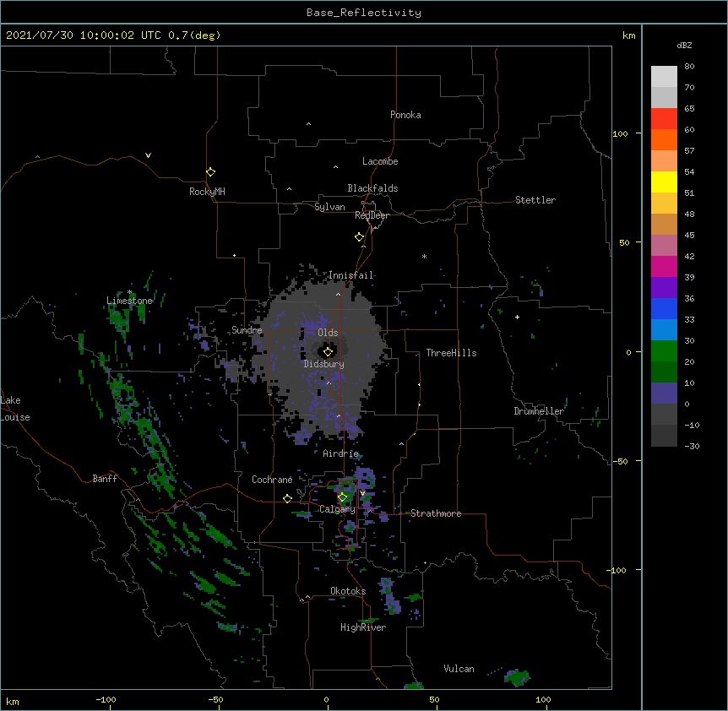728x711 pixels.
Task: Click the slate purple 0-10 dBZ swatch
Action: coord(664,393)
